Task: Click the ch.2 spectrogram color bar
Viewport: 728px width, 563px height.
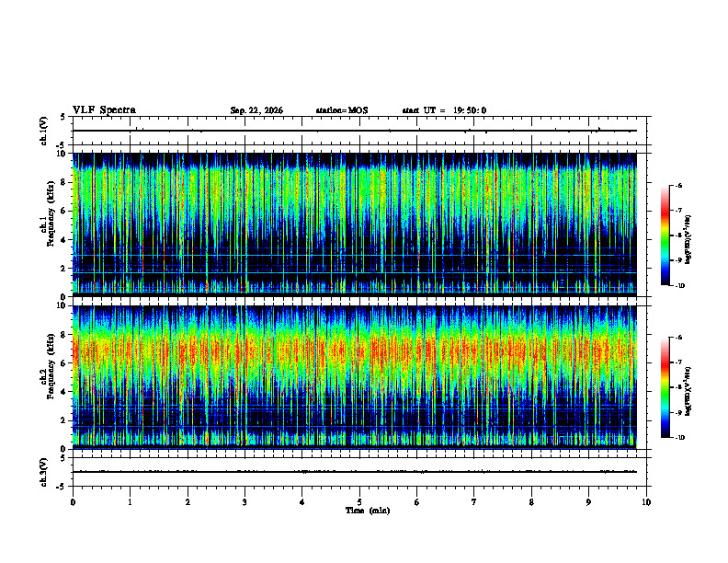Action: point(665,387)
